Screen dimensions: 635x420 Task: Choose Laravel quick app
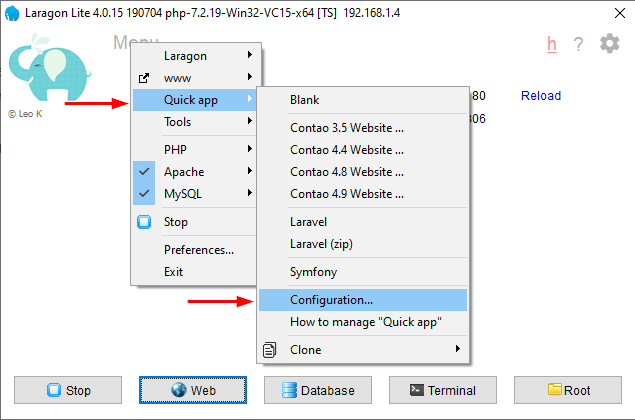pos(363,222)
